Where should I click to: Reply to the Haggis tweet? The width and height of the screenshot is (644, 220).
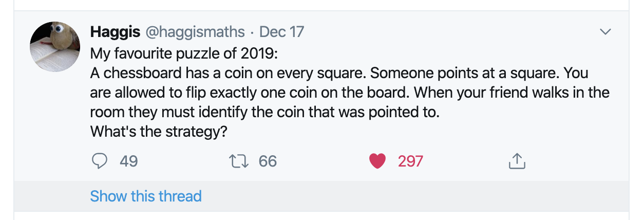click(x=99, y=161)
